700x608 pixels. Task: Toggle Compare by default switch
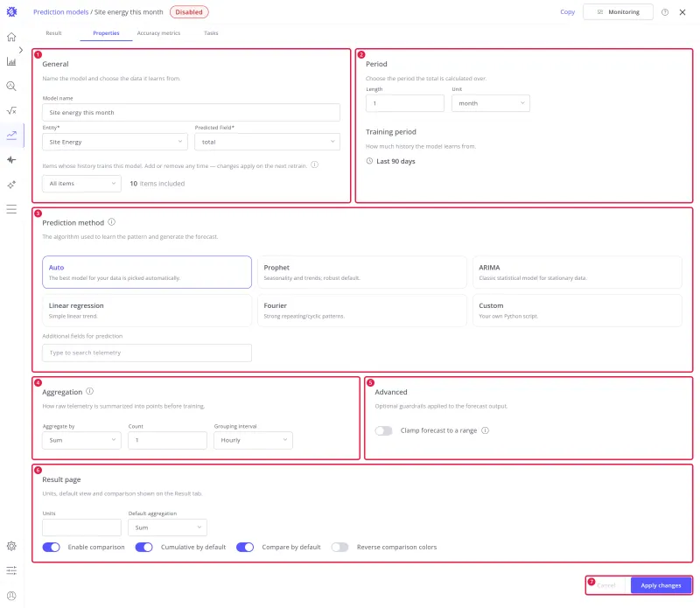click(245, 548)
